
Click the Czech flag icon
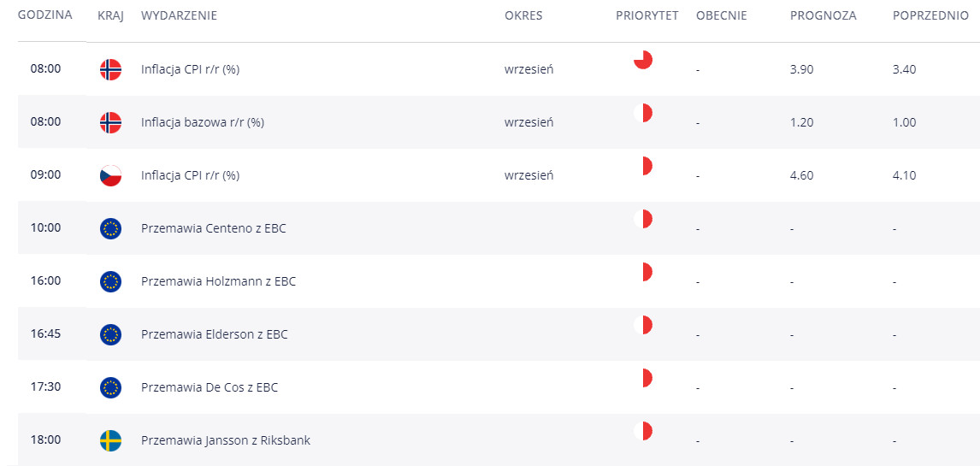click(x=110, y=175)
